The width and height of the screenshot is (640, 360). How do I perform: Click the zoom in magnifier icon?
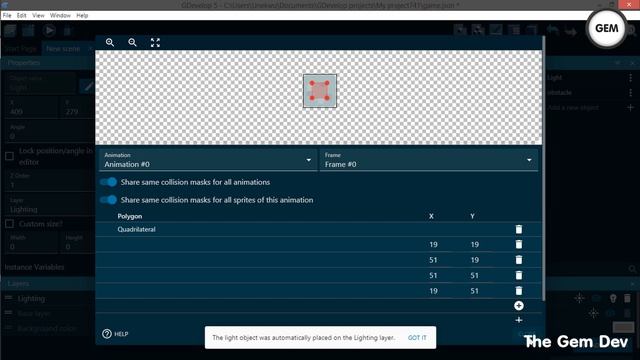110,42
